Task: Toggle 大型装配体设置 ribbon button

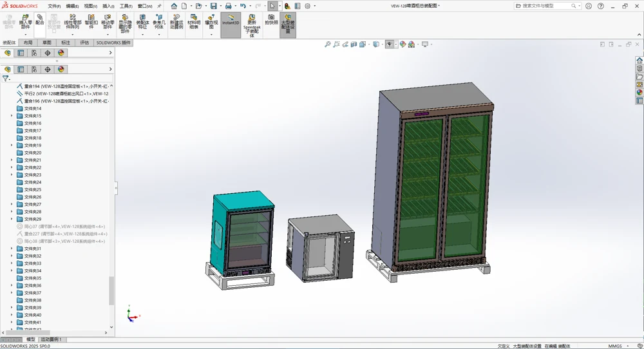Action: pos(288,24)
